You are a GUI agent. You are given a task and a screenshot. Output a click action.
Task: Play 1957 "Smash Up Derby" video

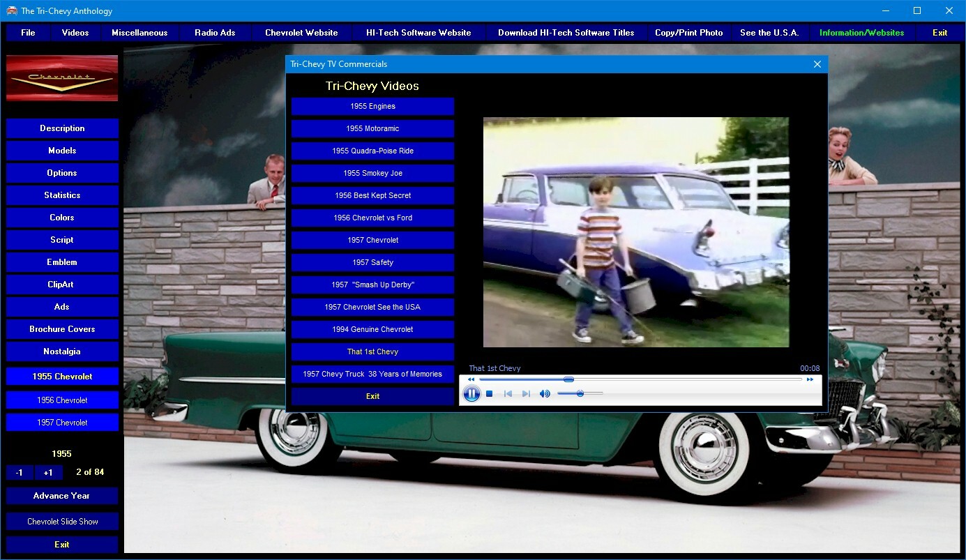372,285
